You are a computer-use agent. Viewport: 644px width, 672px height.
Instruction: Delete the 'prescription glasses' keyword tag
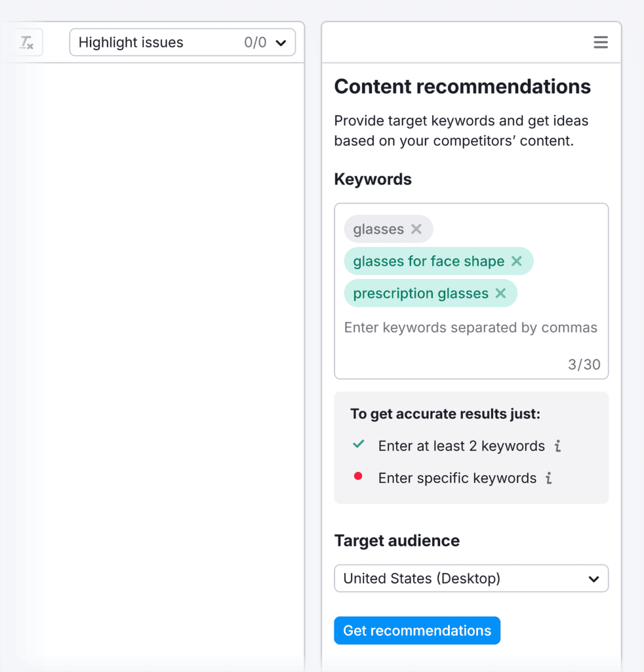(x=500, y=293)
